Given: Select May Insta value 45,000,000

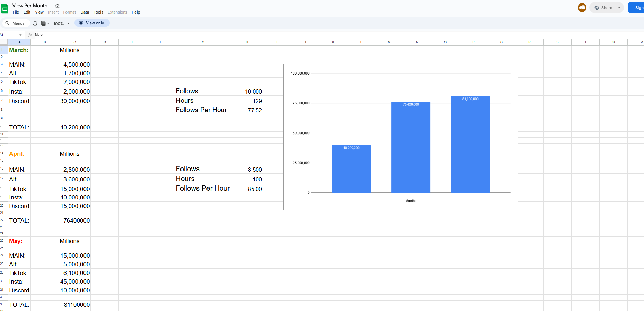Looking at the screenshot, I should point(75,282).
